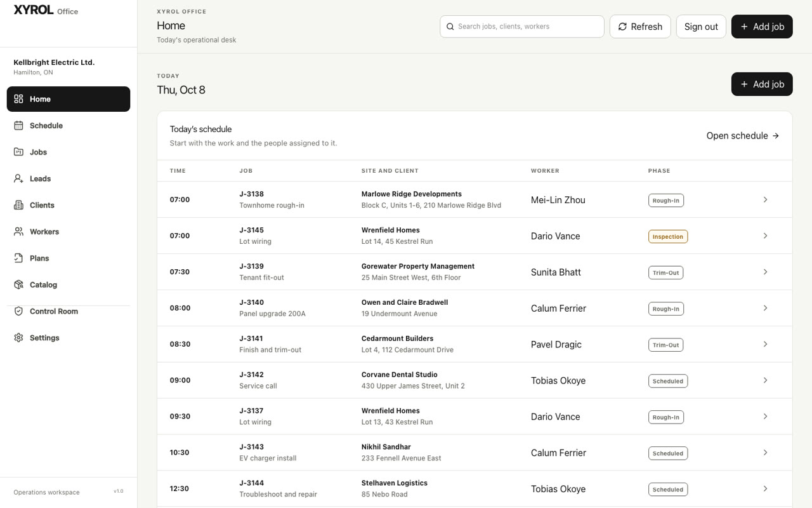Click the Refresh arrows icon
This screenshot has width=812, height=508.
coord(622,27)
